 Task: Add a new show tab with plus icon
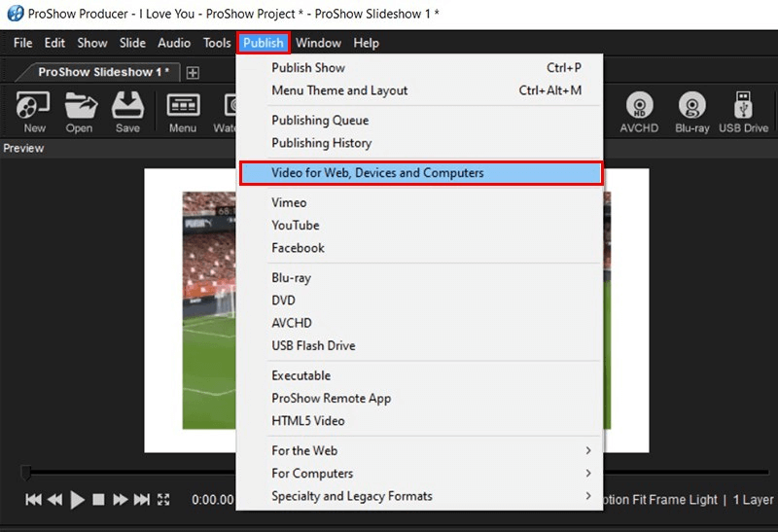point(193,73)
